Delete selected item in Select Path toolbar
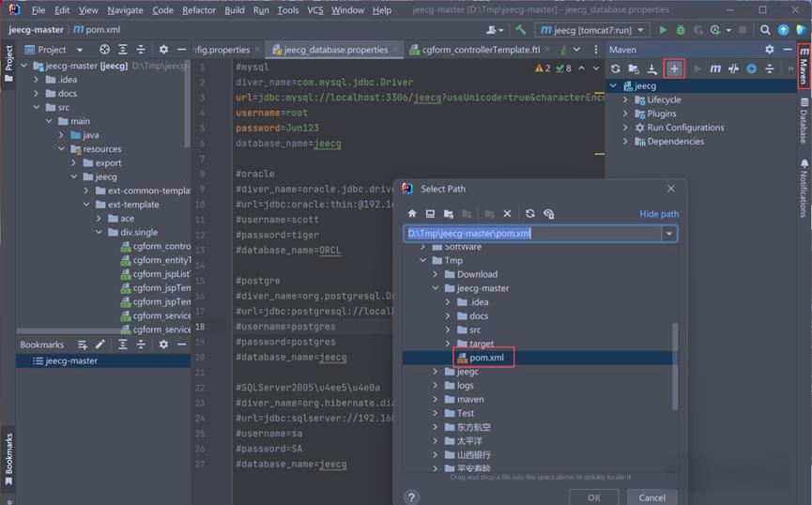 pos(508,213)
